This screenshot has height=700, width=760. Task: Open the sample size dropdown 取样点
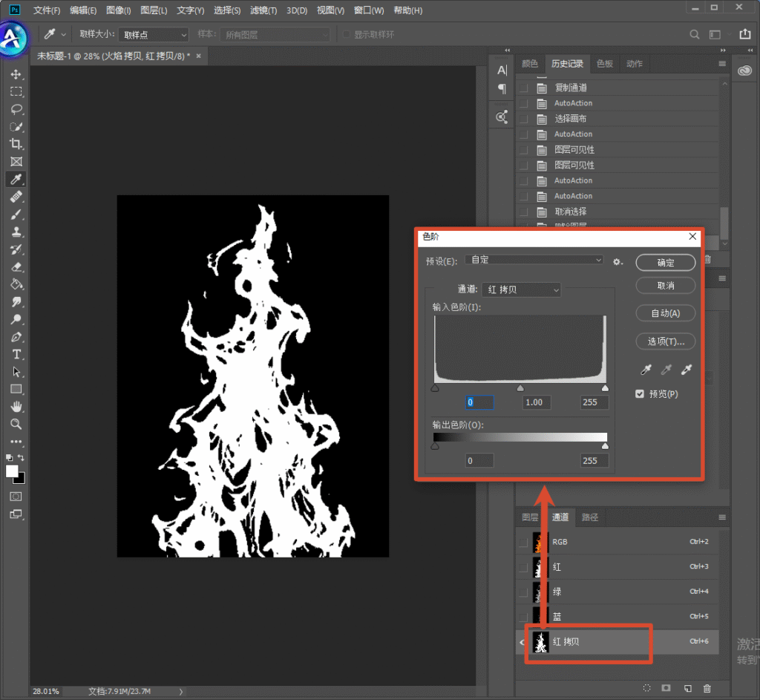pyautogui.click(x=154, y=35)
